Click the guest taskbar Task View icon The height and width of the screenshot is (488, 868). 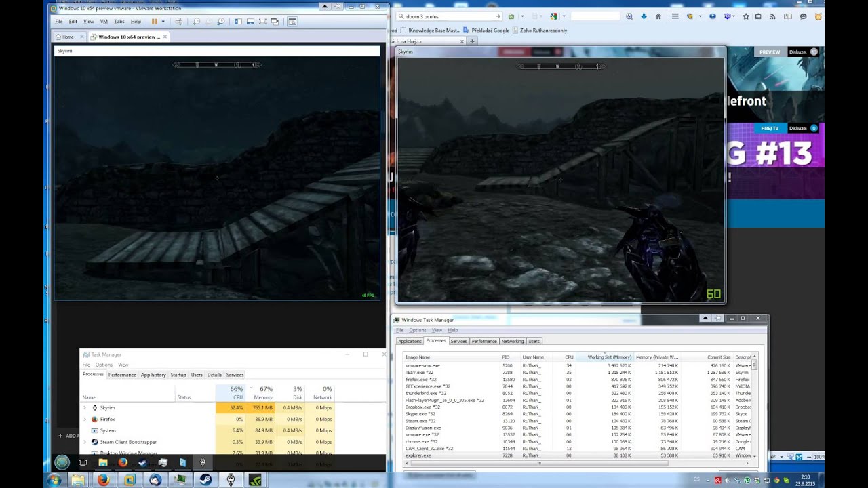(x=83, y=462)
